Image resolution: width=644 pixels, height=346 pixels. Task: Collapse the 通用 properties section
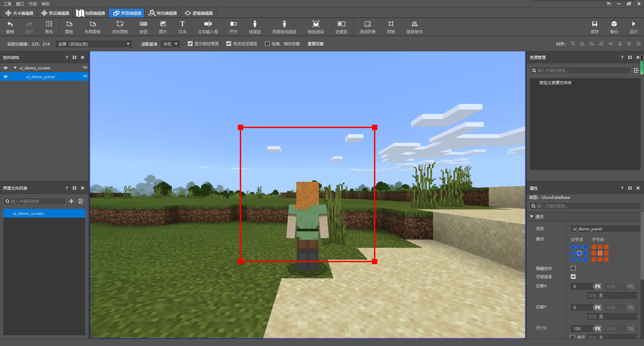point(532,217)
